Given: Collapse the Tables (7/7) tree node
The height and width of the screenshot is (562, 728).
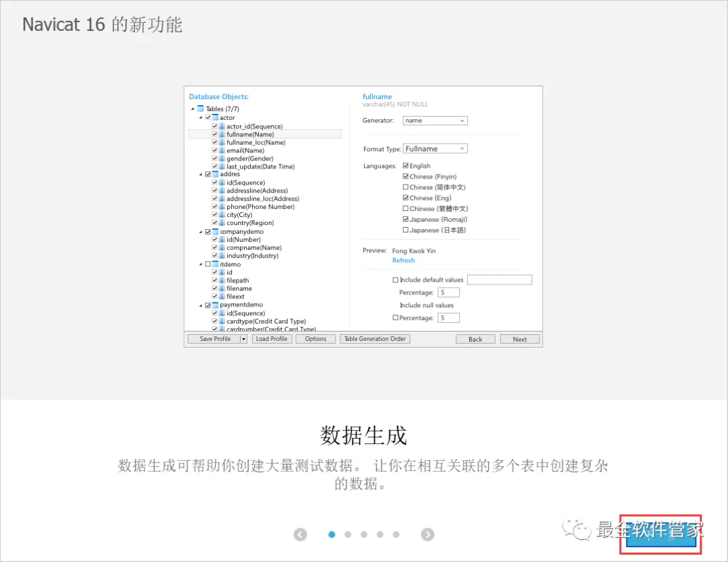Looking at the screenshot, I should coord(193,109).
